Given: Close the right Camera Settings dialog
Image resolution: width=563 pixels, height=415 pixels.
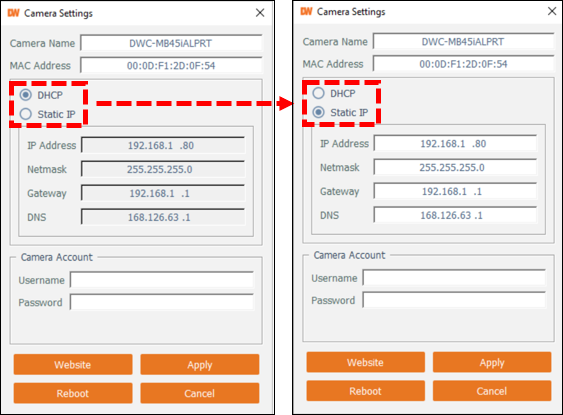Looking at the screenshot, I should (552, 11).
